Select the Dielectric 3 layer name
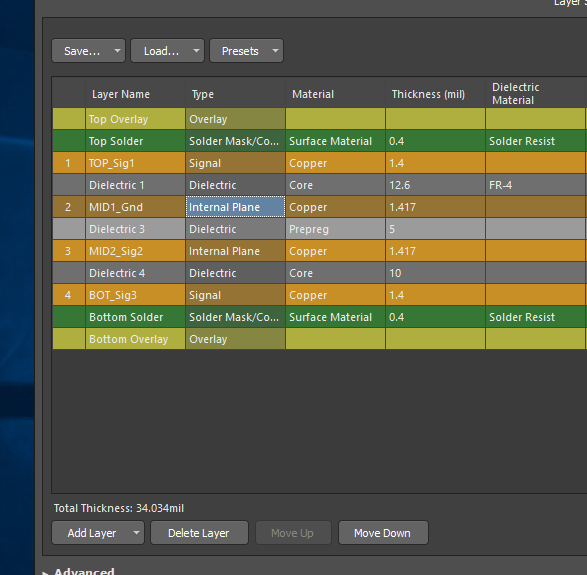 click(135, 229)
